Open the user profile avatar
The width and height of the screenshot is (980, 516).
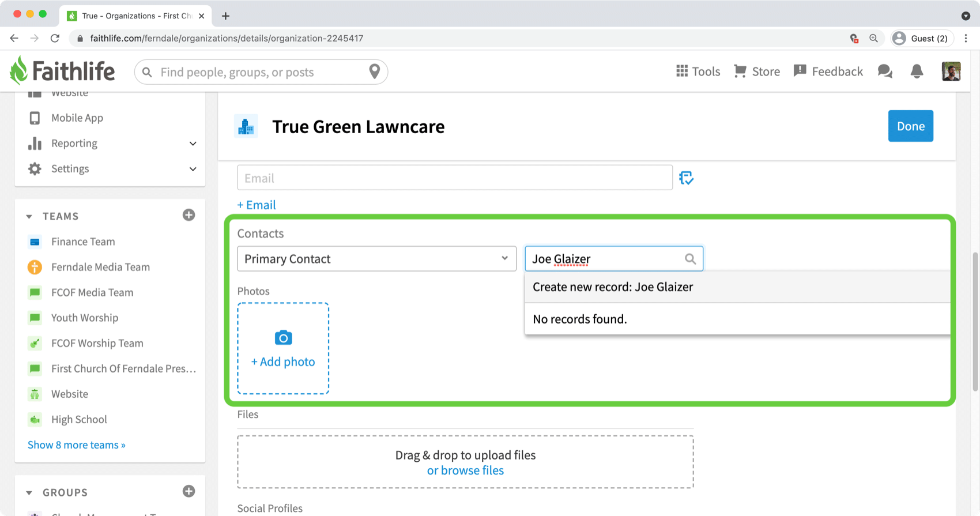[951, 71]
